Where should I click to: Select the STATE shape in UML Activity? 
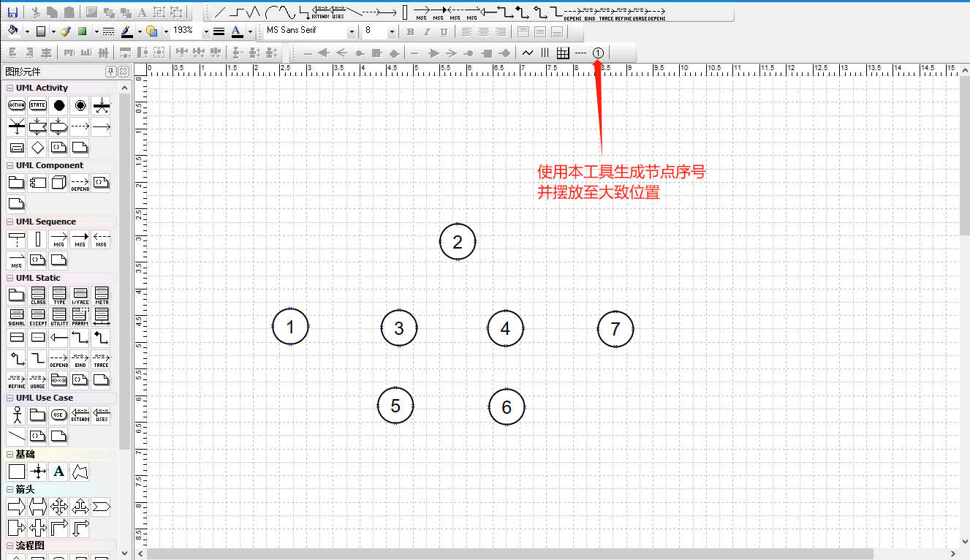point(37,105)
